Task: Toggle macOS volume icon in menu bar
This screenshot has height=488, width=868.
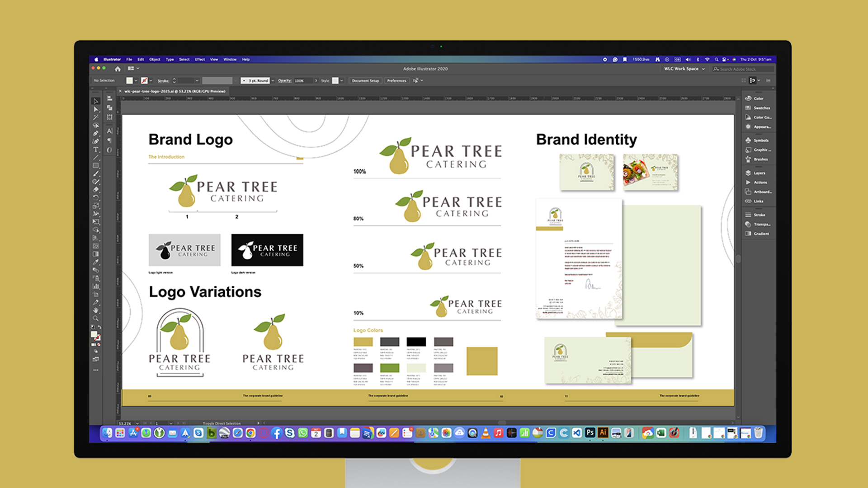Action: click(688, 59)
